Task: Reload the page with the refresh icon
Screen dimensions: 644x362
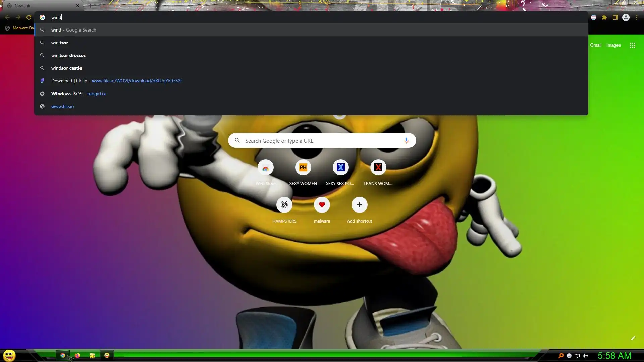Action: click(29, 17)
